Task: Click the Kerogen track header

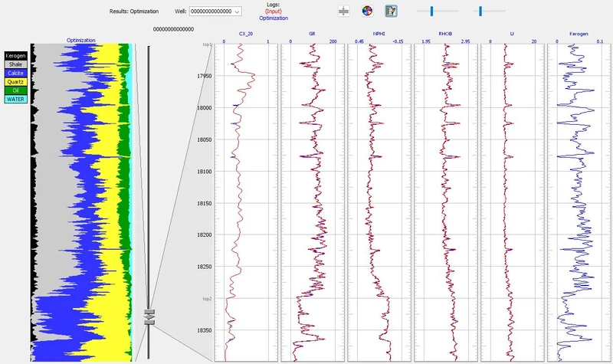Action: coord(579,34)
